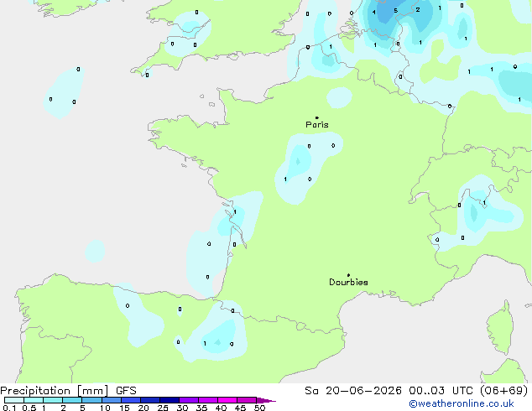This screenshot has width=532, height=411.
Task: Select the black dot marker above Paris
Action: click(x=317, y=117)
